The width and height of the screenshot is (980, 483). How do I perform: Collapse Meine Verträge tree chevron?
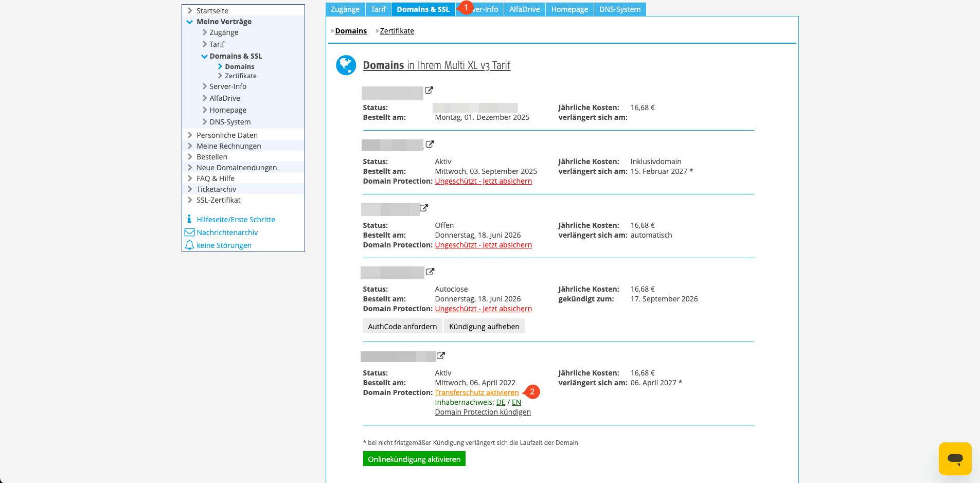point(189,22)
